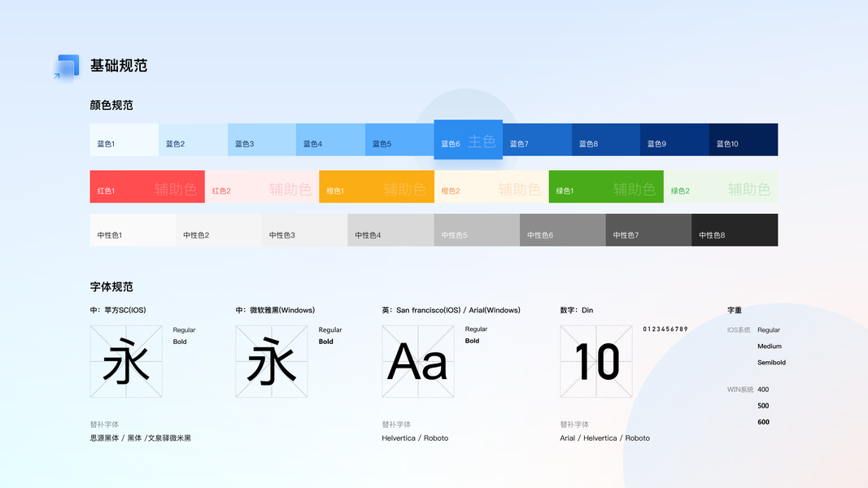Choose the 中性色2 swatch
The width and height of the screenshot is (868, 488).
coord(219,230)
